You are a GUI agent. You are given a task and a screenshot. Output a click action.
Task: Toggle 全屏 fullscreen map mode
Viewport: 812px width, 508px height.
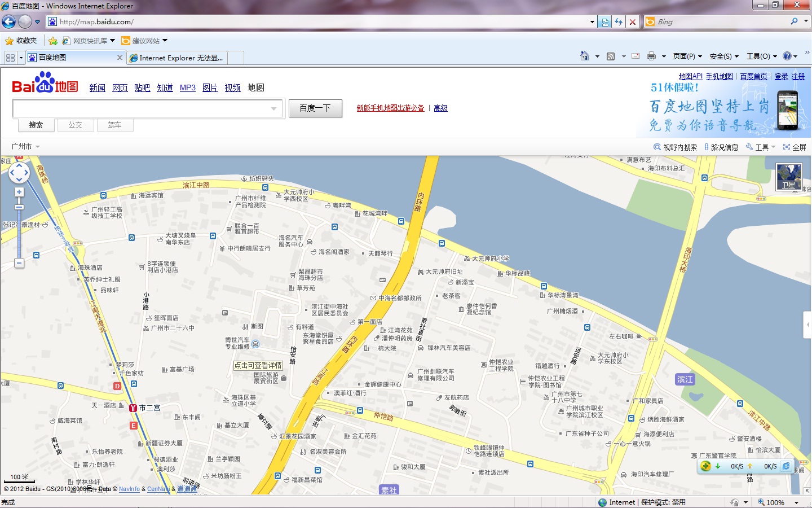coord(795,147)
